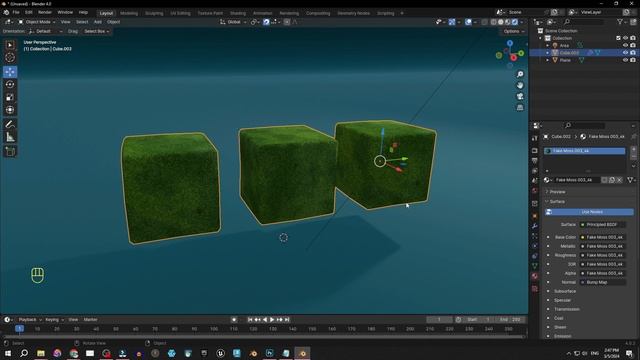Click the Roughness Fake Moss texture link
The width and height of the screenshot is (640, 360).
tap(602, 255)
